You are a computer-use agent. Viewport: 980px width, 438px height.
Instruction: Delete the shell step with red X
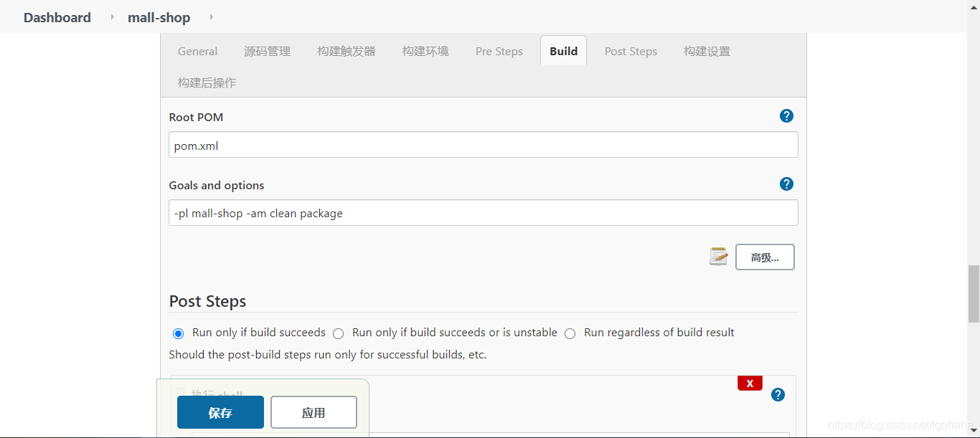click(x=750, y=384)
